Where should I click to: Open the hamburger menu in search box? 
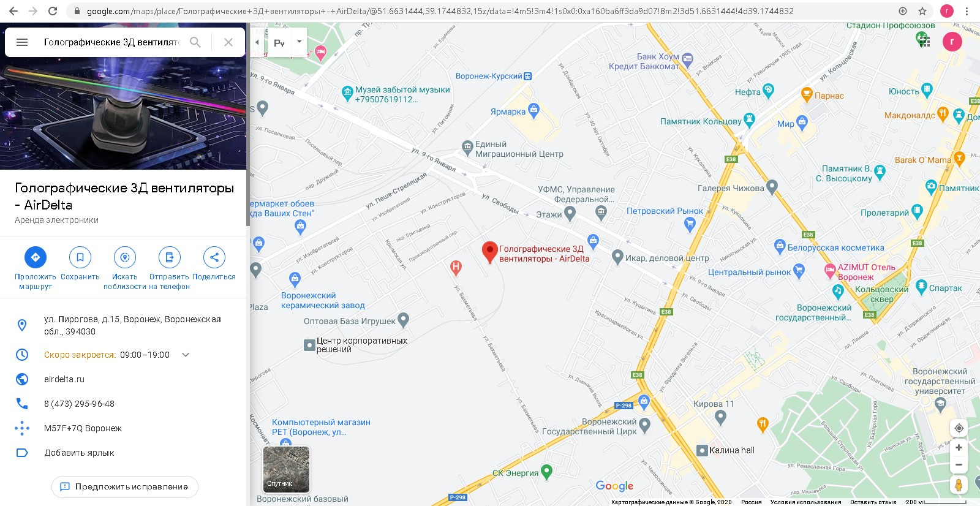point(22,42)
